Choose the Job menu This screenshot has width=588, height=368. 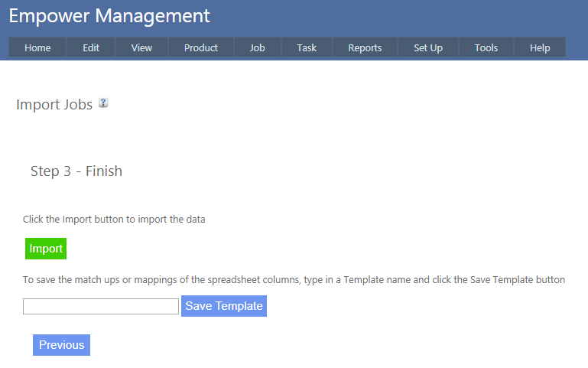pos(258,47)
